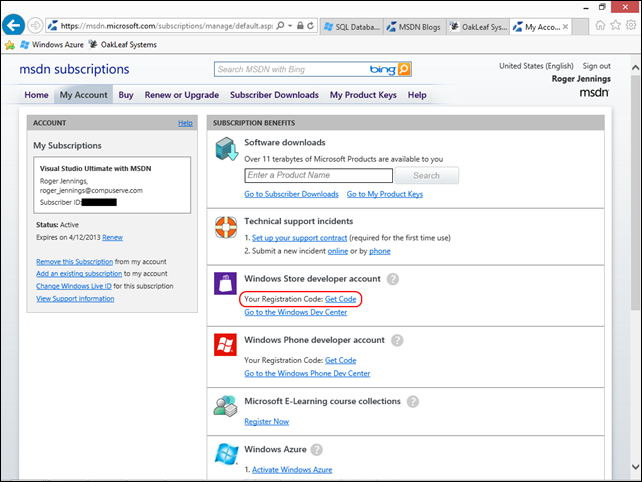Click the browser back arrow button
Viewport: 642px width, 482px height.
pyautogui.click(x=14, y=25)
